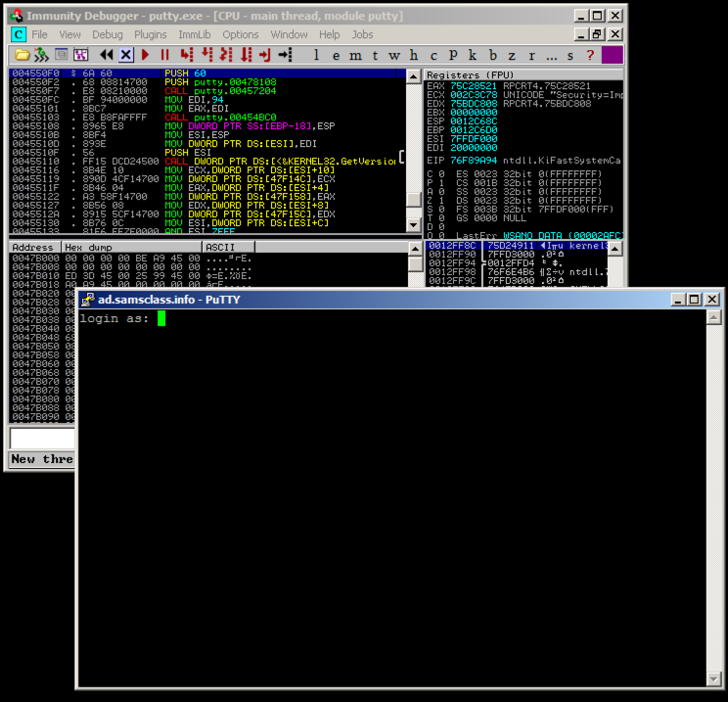Screen dimensions: 728x702
Task: Click the PuTTY terminal scroll up arrow
Action: pos(713,318)
